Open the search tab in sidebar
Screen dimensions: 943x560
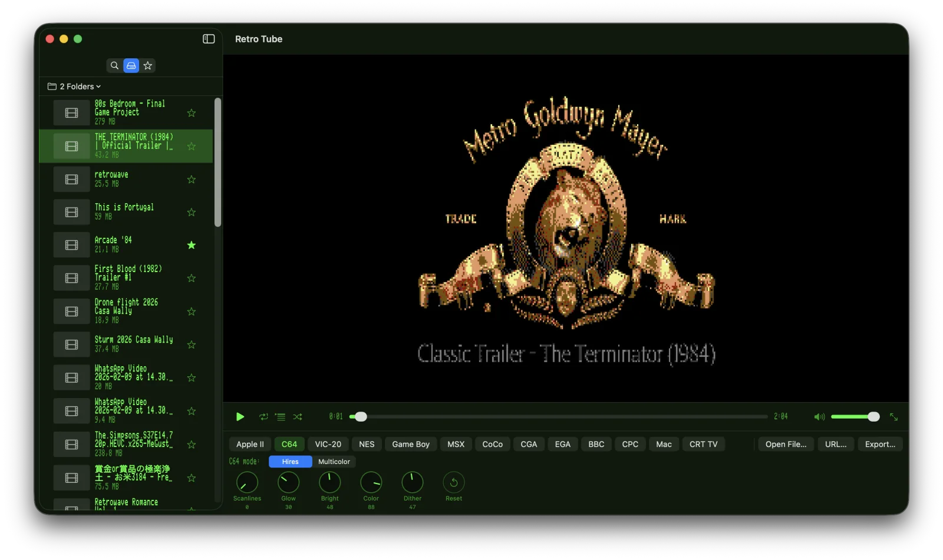(114, 65)
